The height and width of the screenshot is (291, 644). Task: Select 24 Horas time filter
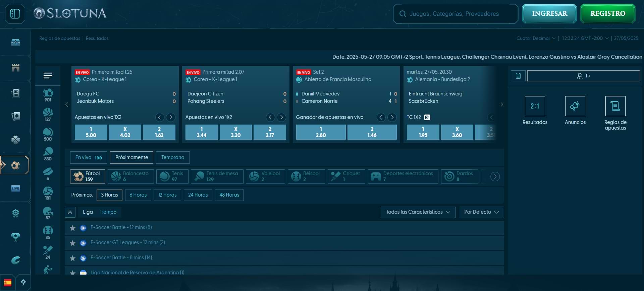198,195
